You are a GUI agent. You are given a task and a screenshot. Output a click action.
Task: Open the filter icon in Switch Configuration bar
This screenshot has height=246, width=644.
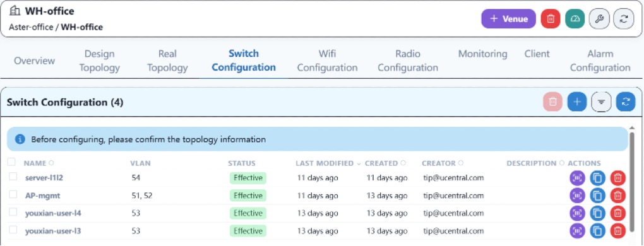(x=601, y=102)
